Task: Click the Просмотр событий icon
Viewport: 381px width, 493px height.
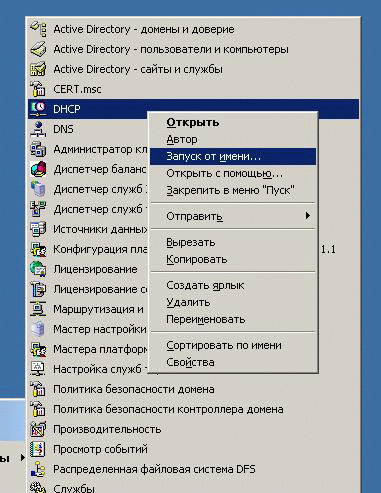Action: pos(38,449)
